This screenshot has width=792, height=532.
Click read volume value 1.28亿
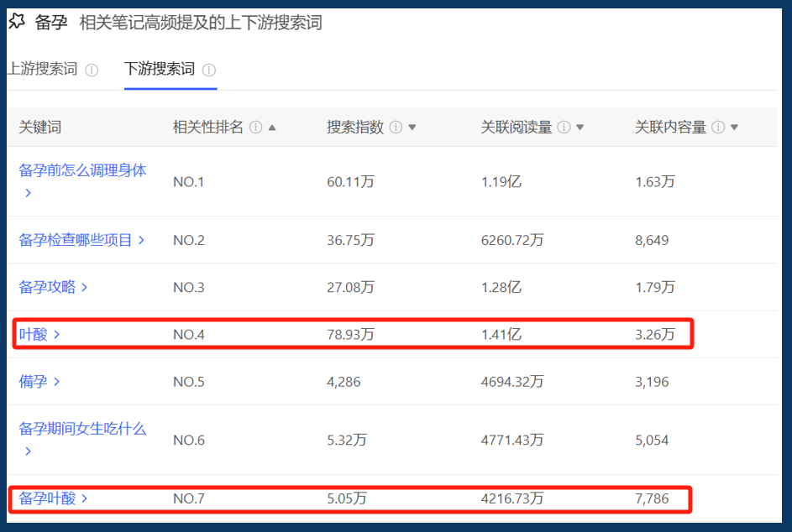(x=501, y=287)
